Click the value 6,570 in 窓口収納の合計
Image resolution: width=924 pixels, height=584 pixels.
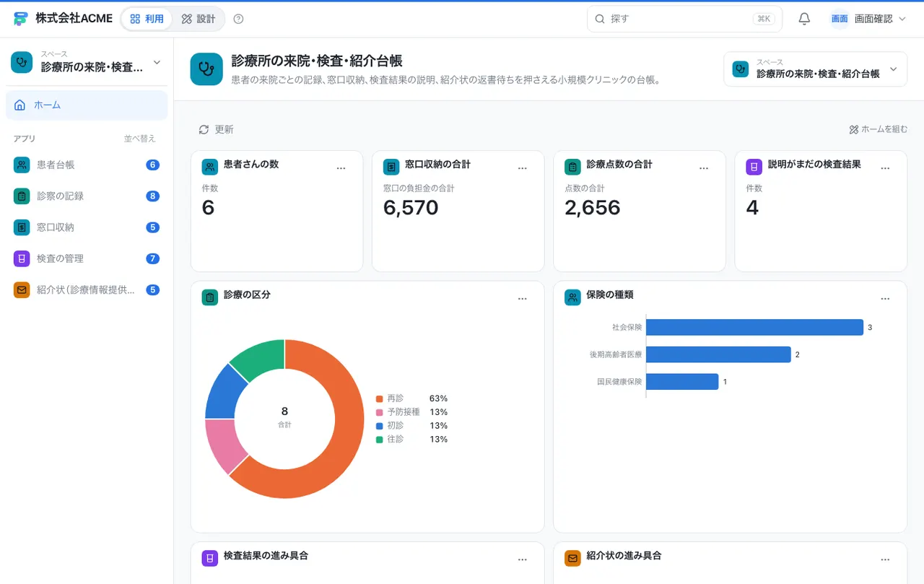[x=411, y=208]
